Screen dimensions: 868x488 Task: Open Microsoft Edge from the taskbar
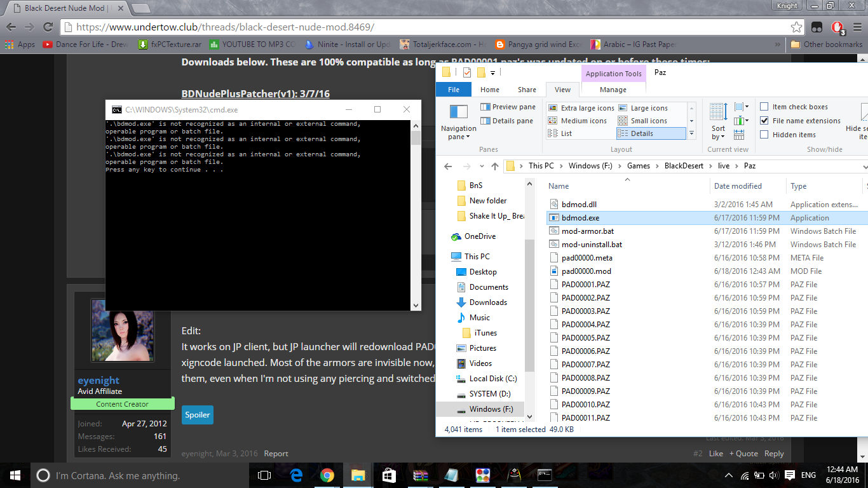pyautogui.click(x=296, y=475)
